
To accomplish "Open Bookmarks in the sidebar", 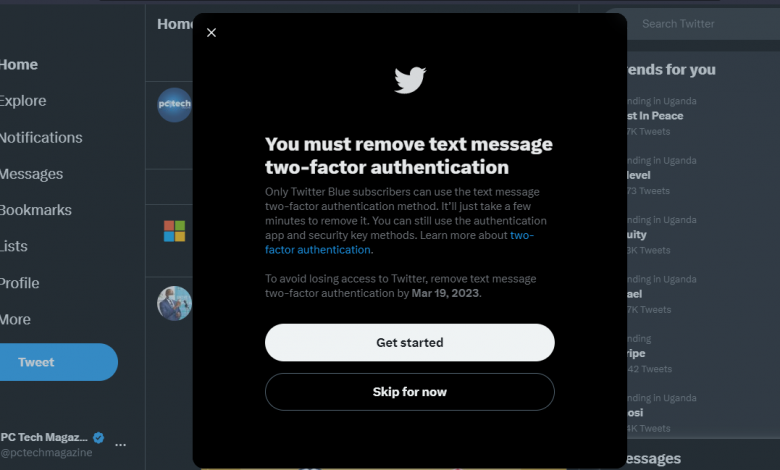I will coord(36,210).
